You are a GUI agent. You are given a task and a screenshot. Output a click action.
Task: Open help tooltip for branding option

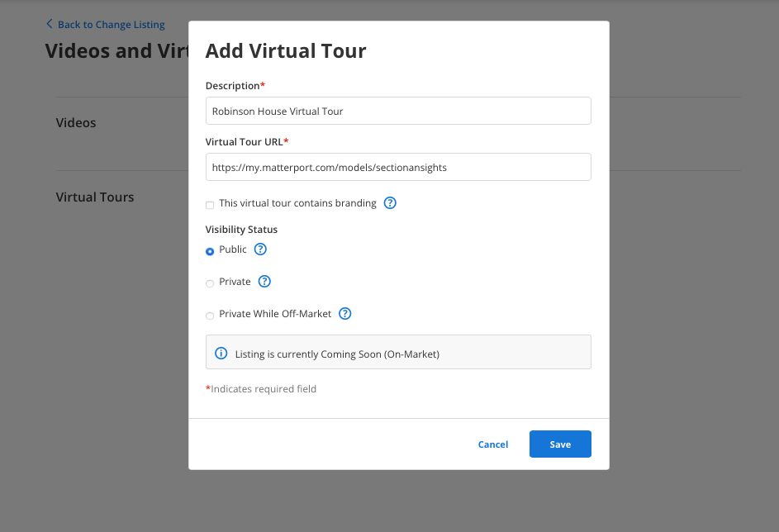click(391, 203)
